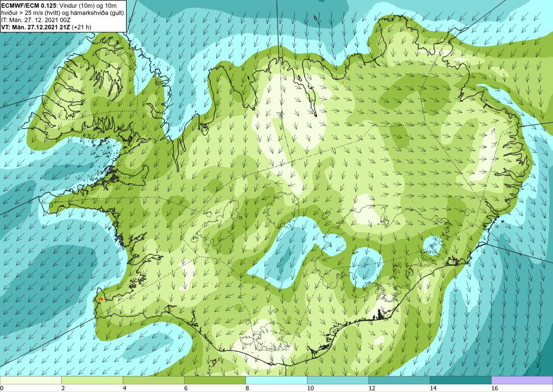The width and height of the screenshot is (553, 392).
Task: Select the light green 2–4 m/s legend swatch
Action: pos(92,380)
